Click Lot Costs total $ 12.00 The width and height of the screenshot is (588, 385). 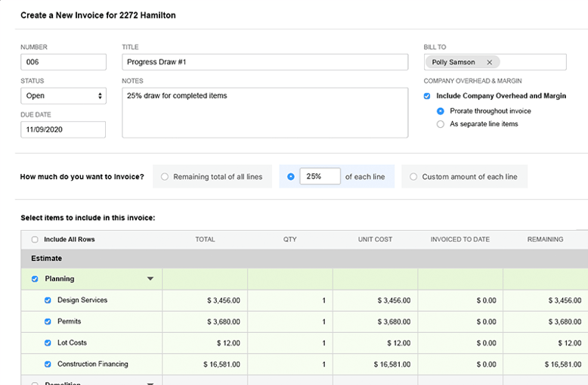pyautogui.click(x=228, y=343)
